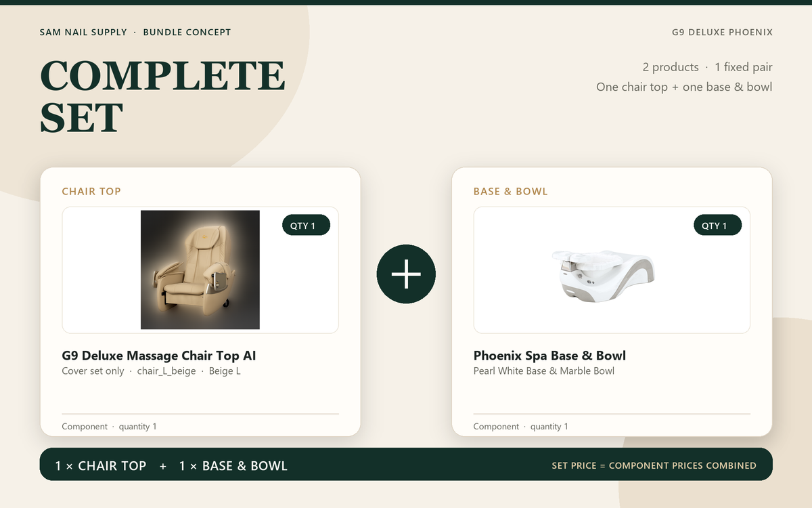Click the BASE & BOWL card label

[510, 191]
